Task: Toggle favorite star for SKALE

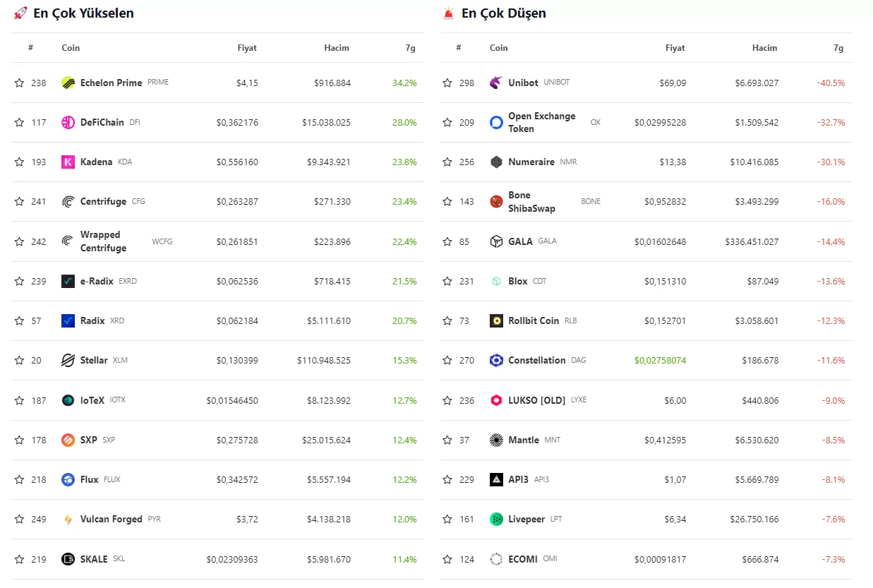Action: click(x=19, y=559)
